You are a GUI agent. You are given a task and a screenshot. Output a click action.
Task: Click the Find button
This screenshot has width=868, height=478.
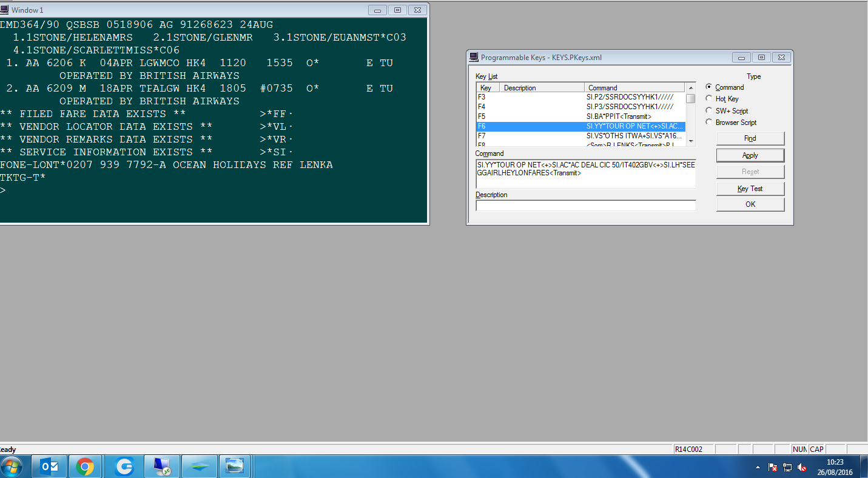[x=750, y=138]
